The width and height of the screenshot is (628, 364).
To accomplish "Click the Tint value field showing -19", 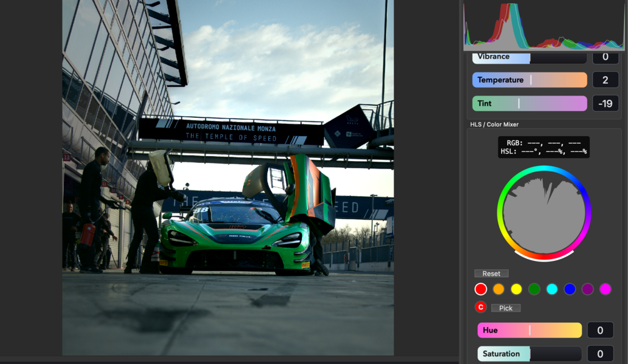I will point(605,104).
